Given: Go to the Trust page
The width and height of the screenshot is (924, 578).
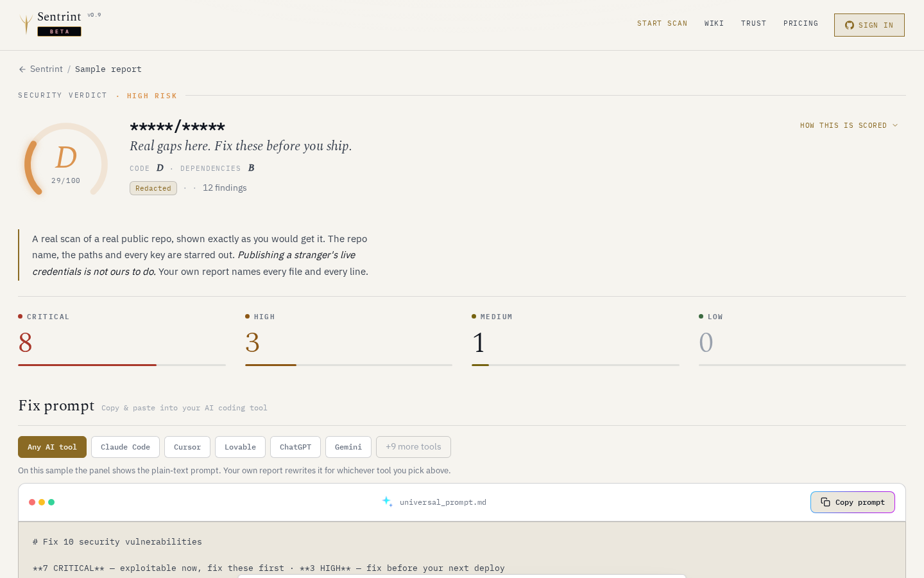Looking at the screenshot, I should click(x=754, y=23).
